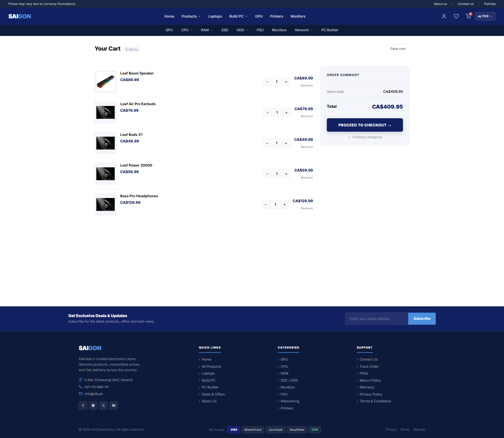
Task: Expand the Build PC dropdown
Action: tap(238, 16)
